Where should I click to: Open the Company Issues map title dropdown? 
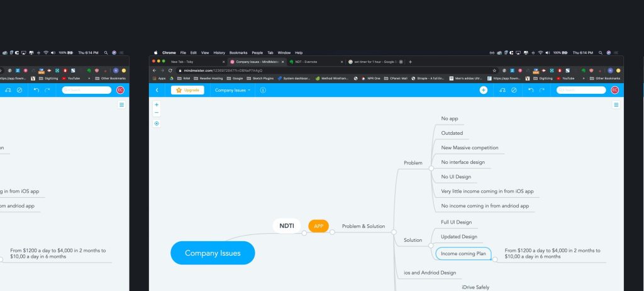(233, 90)
